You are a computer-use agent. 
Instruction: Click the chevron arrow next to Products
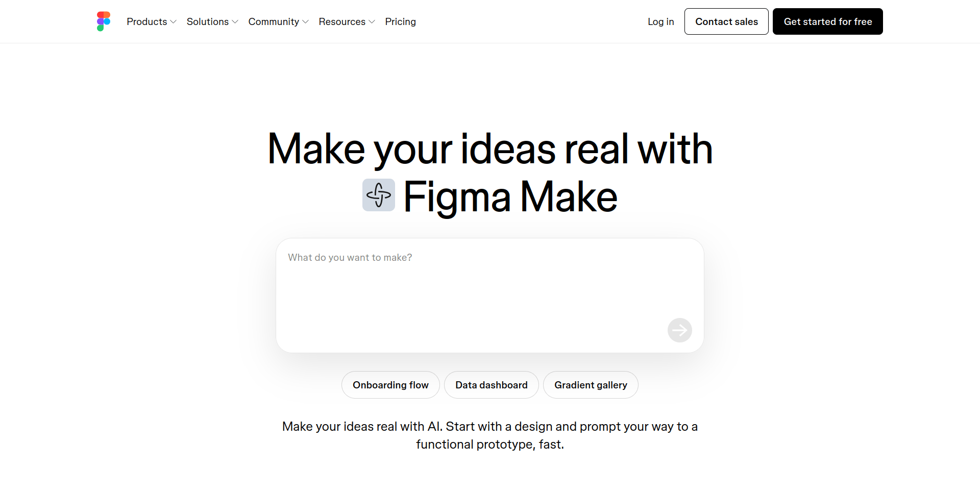pos(174,22)
